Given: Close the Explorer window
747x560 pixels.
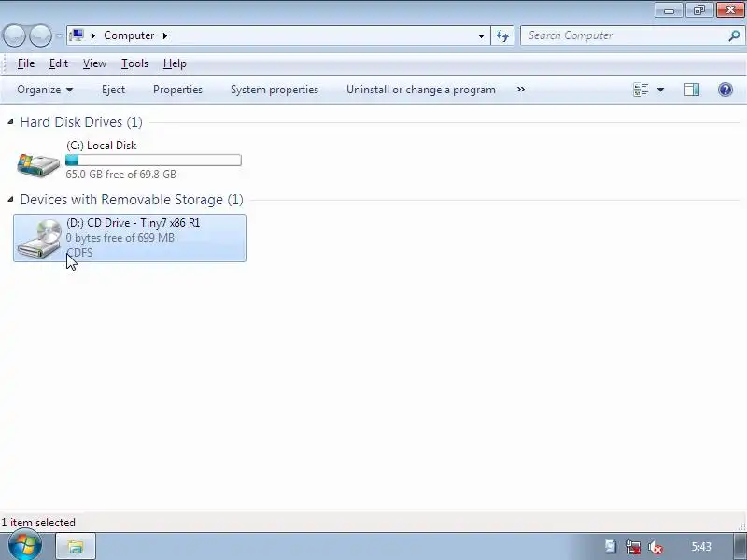Looking at the screenshot, I should (731, 10).
